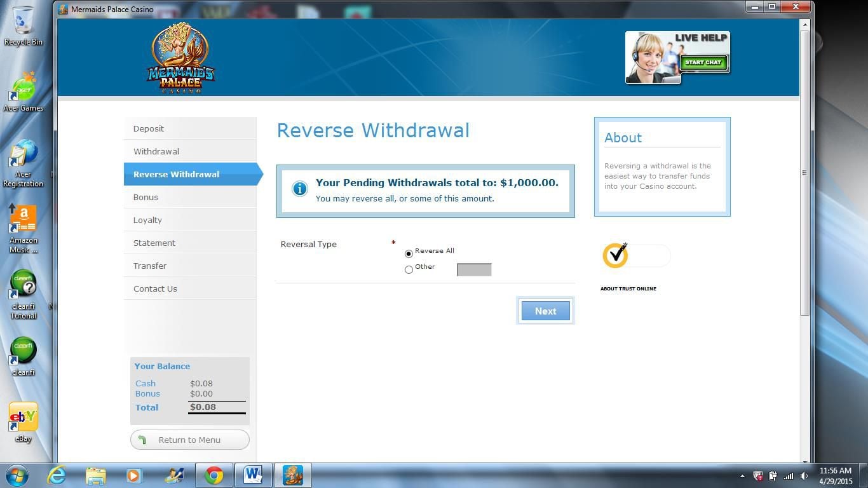Viewport: 868px width, 488px height.
Task: Open the eBay desktop shortcut
Action: click(24, 423)
